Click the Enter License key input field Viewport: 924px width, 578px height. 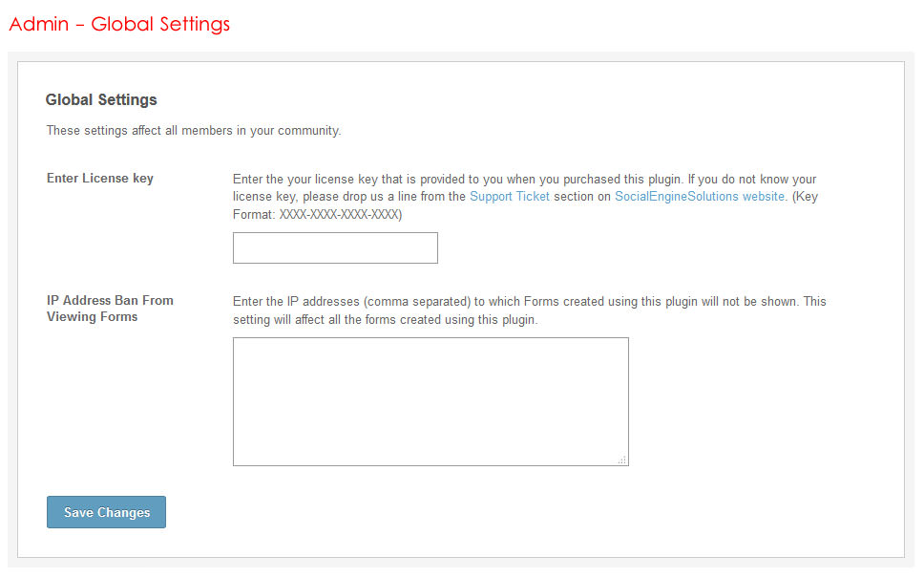[335, 247]
